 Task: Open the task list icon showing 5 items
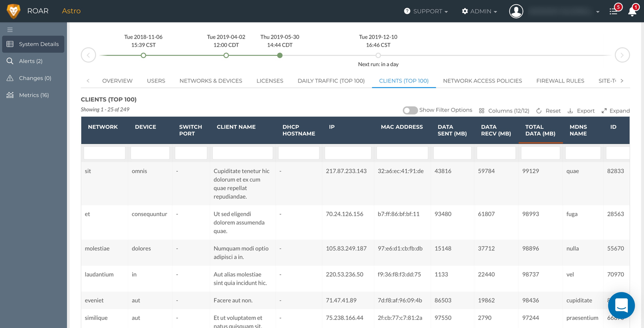(614, 11)
